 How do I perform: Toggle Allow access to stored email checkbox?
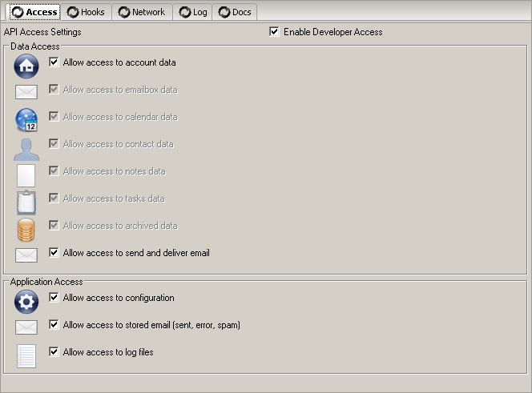(x=54, y=325)
